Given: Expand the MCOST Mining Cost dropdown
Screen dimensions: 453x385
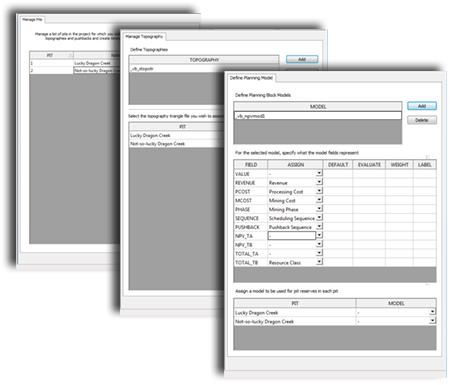Looking at the screenshot, I should (x=319, y=200).
